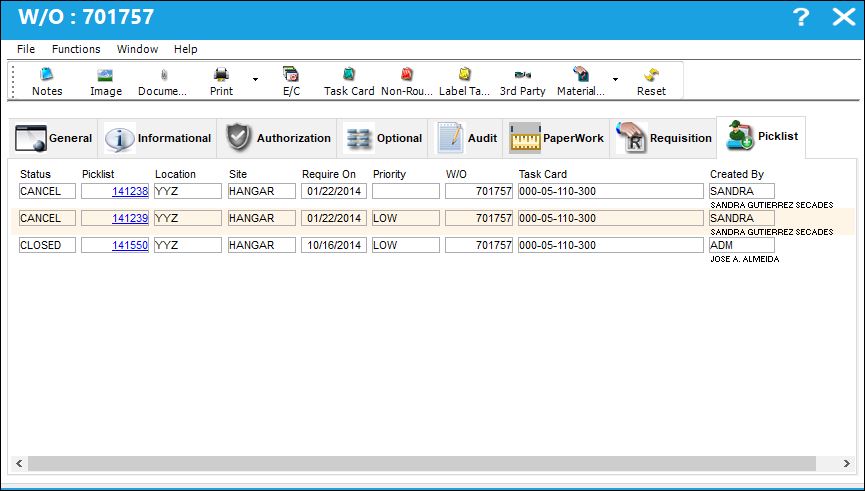865x491 pixels.
Task: Open the Window menu
Action: pyautogui.click(x=137, y=49)
